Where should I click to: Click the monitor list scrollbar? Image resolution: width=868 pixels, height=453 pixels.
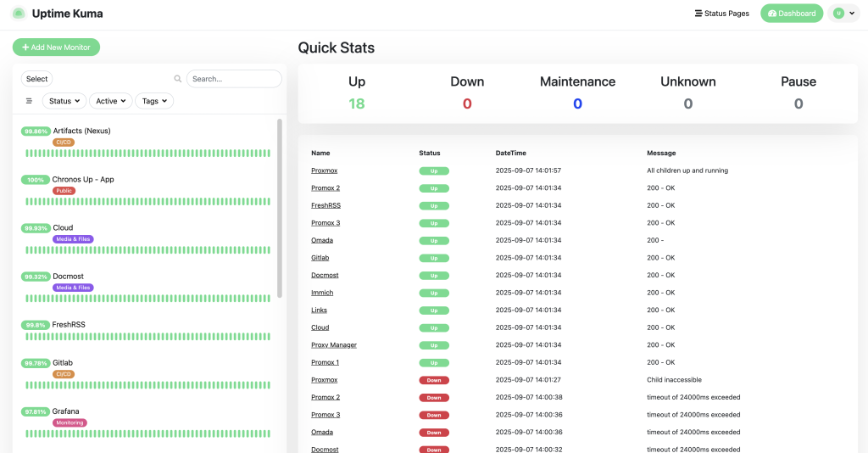coord(280,208)
